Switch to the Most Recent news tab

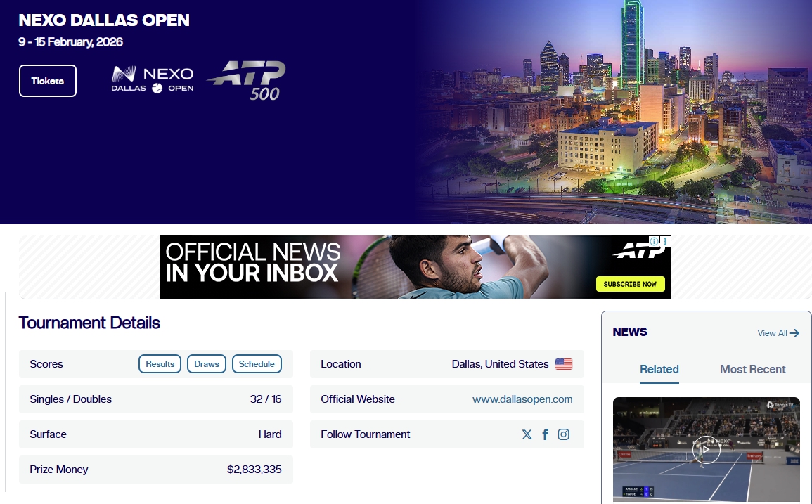tap(752, 369)
